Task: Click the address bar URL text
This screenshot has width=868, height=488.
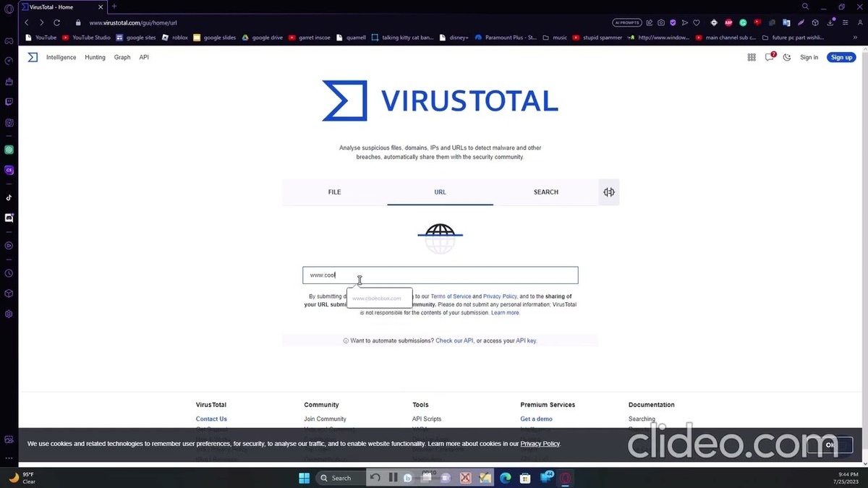Action: (x=133, y=22)
